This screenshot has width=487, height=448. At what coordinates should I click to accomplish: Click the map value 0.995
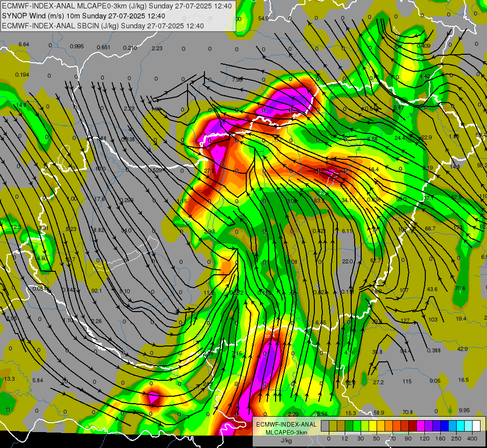(x=77, y=46)
